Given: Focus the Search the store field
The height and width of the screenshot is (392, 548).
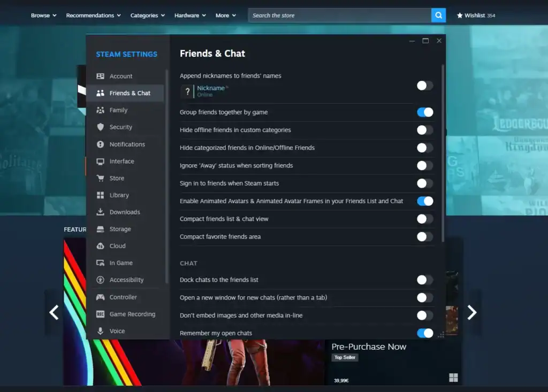Looking at the screenshot, I should click(x=339, y=16).
